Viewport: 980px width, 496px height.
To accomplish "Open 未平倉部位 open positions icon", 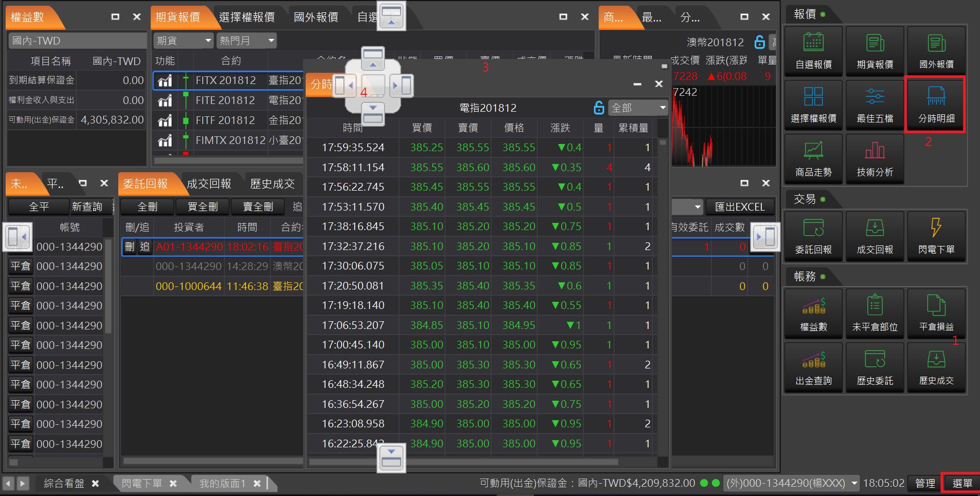I will tap(875, 313).
